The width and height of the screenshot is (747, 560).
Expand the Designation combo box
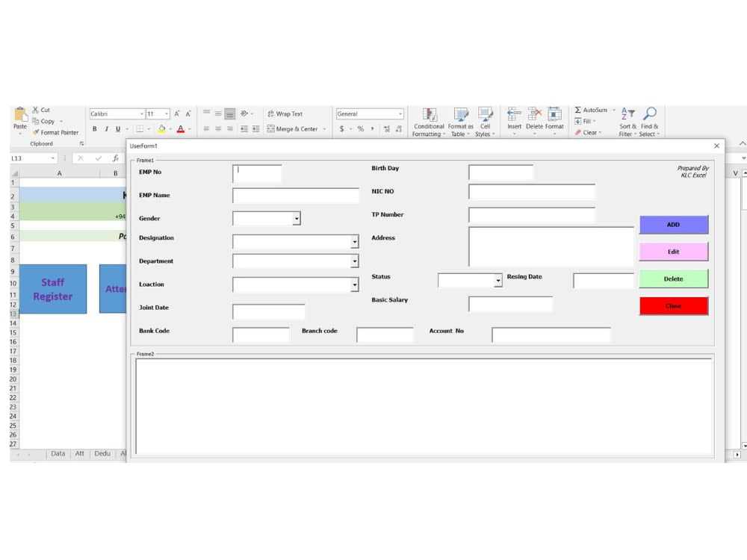coord(355,241)
